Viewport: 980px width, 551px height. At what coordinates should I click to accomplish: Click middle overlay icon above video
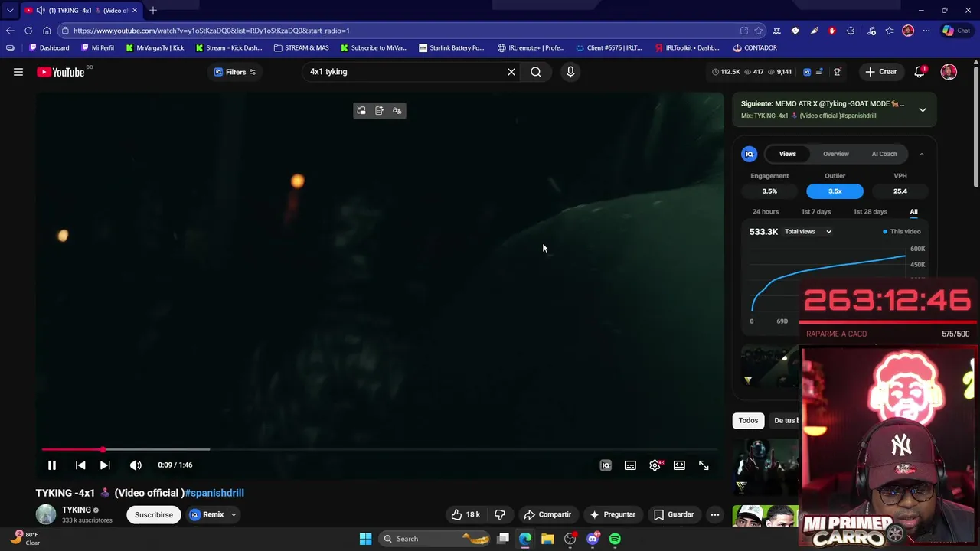[379, 111]
